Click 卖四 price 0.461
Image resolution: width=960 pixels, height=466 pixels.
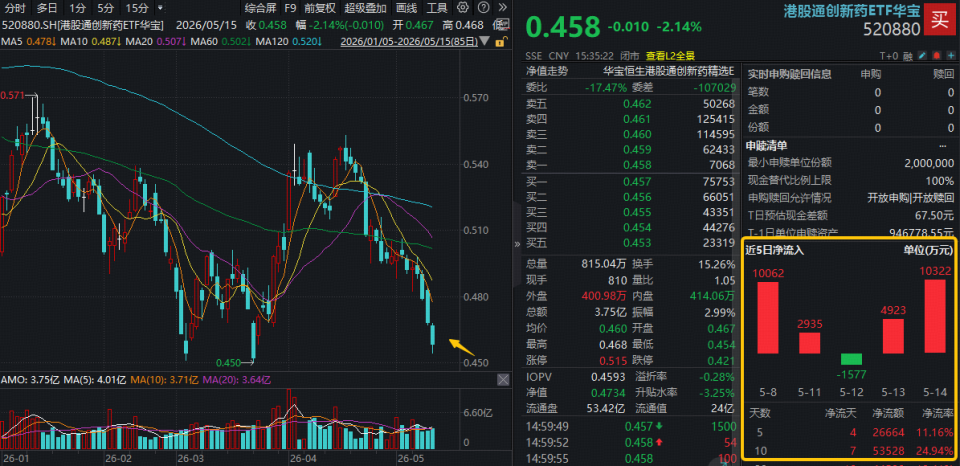tap(637, 119)
